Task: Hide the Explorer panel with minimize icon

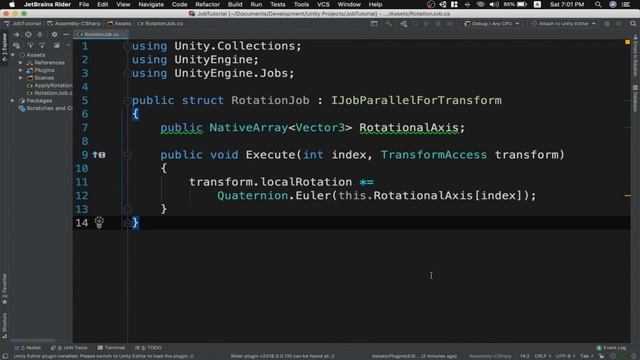Action: pyautogui.click(x=66, y=35)
